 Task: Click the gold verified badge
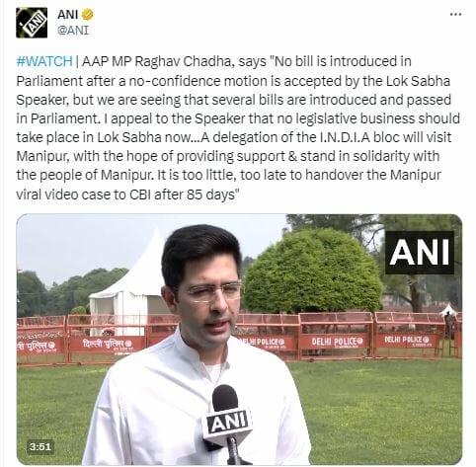(x=87, y=15)
